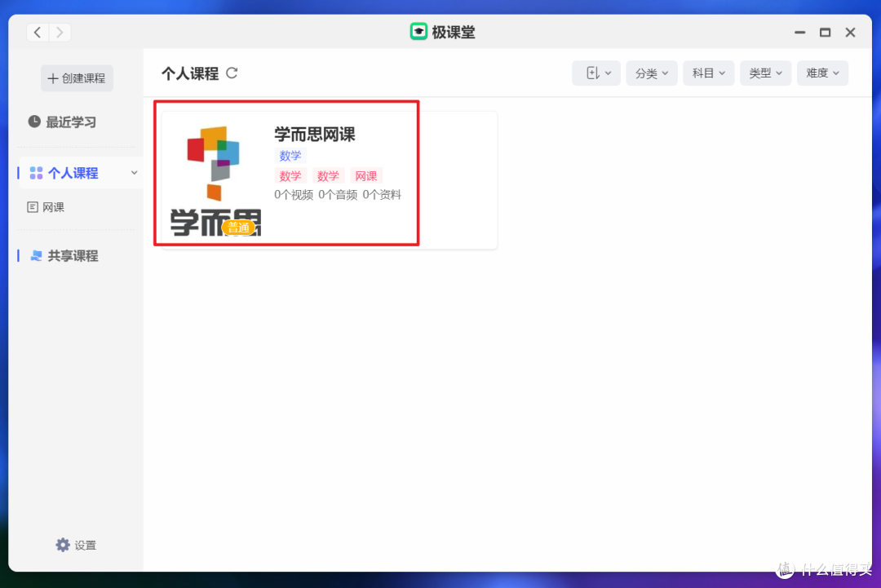Click the list icon beside 网课

pos(33,207)
